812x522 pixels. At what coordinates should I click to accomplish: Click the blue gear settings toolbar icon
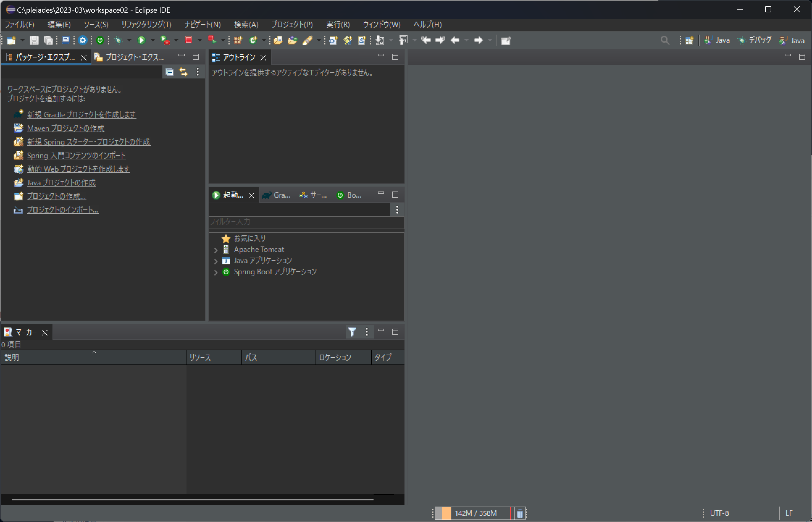pyautogui.click(x=83, y=40)
